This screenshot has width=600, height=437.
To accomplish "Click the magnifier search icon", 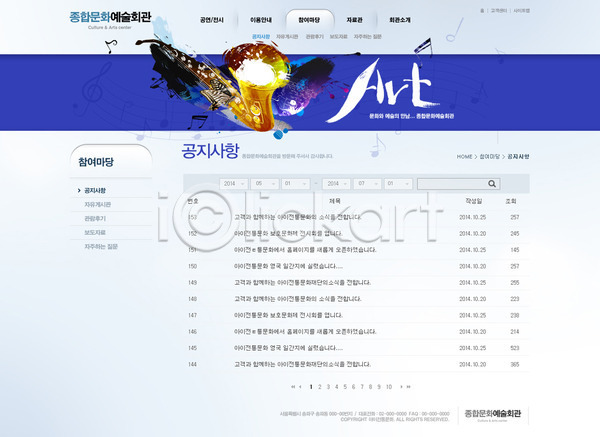I will click(492, 184).
